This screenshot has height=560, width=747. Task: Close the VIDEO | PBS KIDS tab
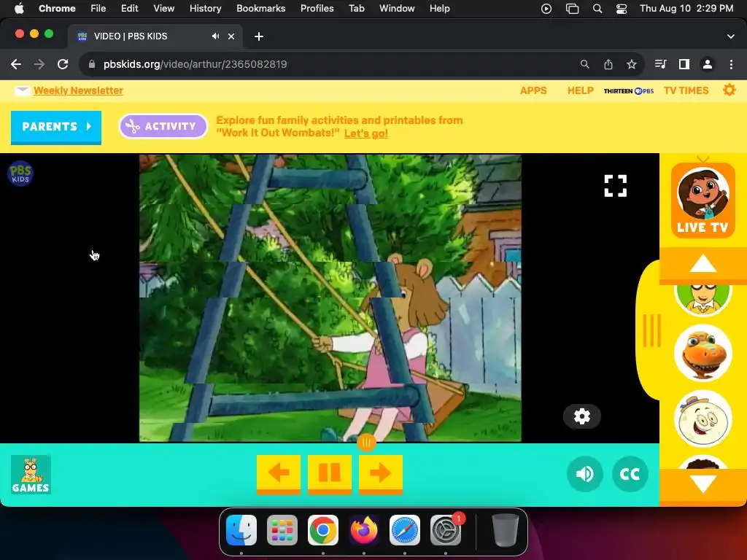tap(231, 36)
